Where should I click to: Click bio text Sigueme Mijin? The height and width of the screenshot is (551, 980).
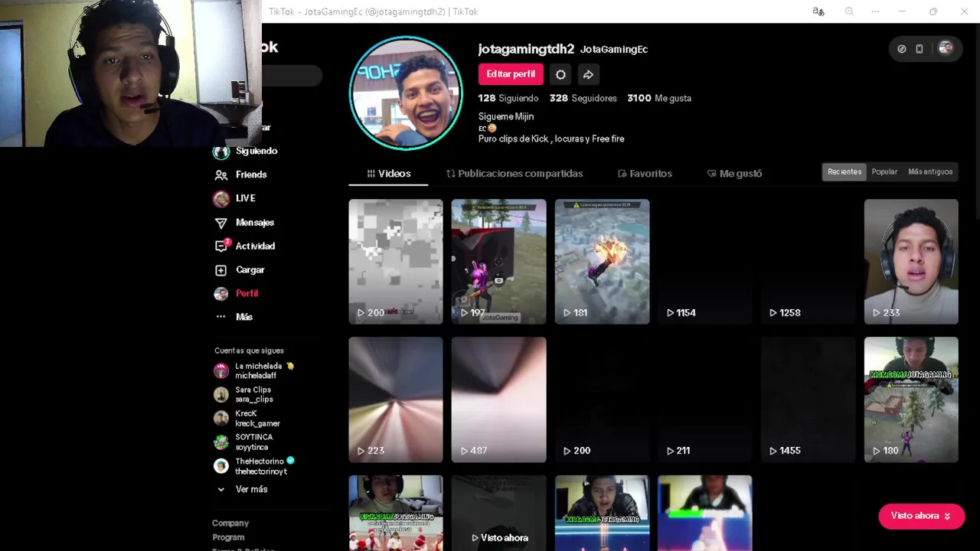point(506,116)
